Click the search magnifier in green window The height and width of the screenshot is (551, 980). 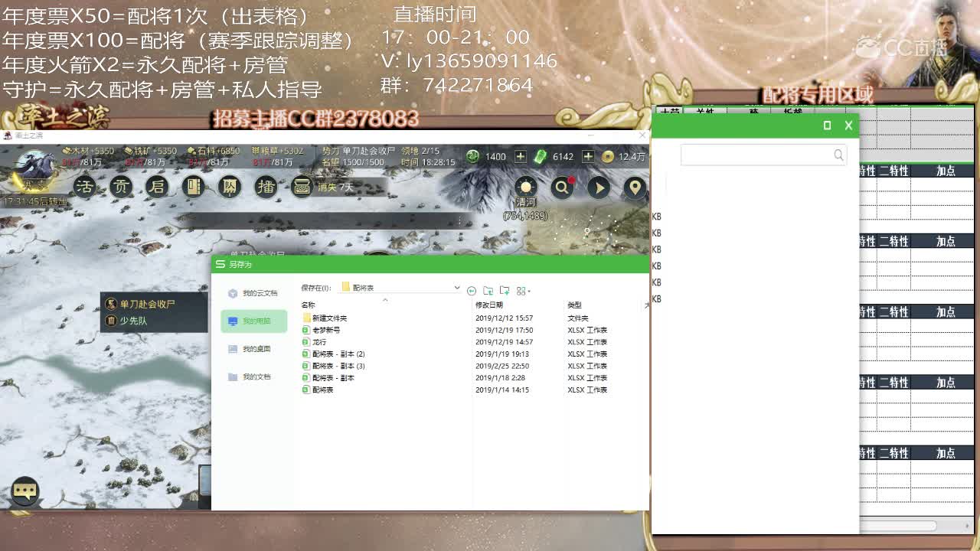click(838, 155)
